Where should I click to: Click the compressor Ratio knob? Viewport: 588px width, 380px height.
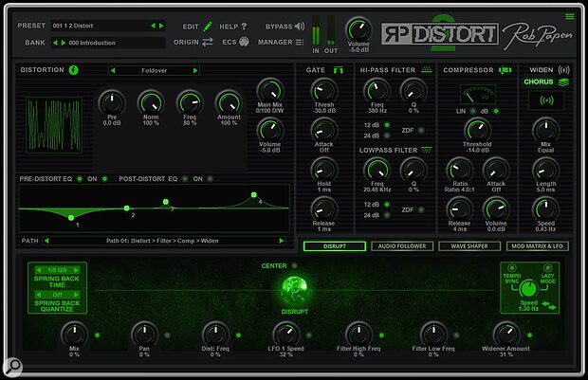(460, 170)
